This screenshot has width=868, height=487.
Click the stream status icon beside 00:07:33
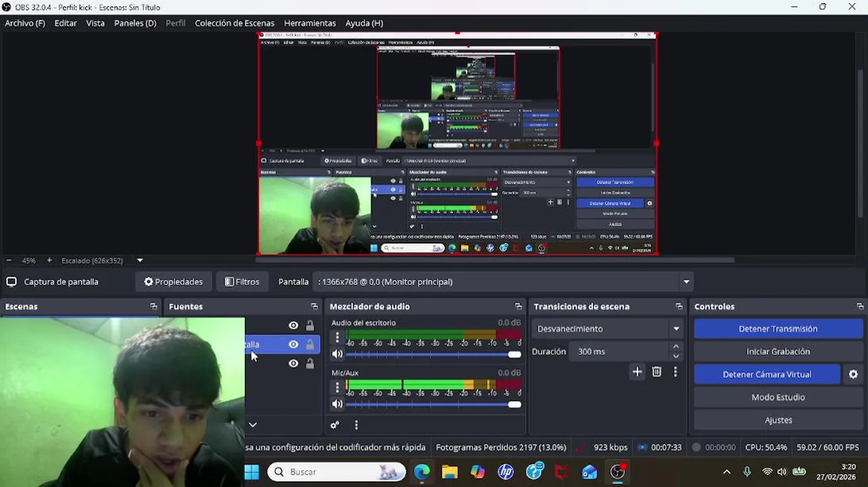pyautogui.click(x=642, y=447)
